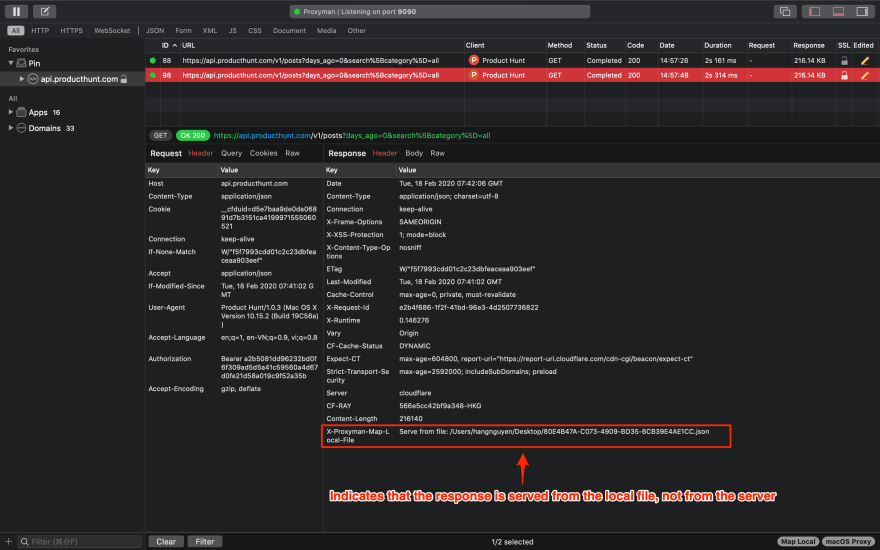Screen dimensions: 880x550
Task: Toggle the macOS Proxy status button
Action: [x=847, y=542]
